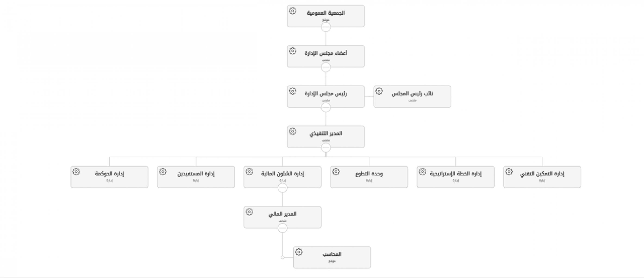Collapse children under رئيس مجلس الإدارة node
Image resolution: width=644 pixels, height=278 pixels.
click(x=326, y=107)
